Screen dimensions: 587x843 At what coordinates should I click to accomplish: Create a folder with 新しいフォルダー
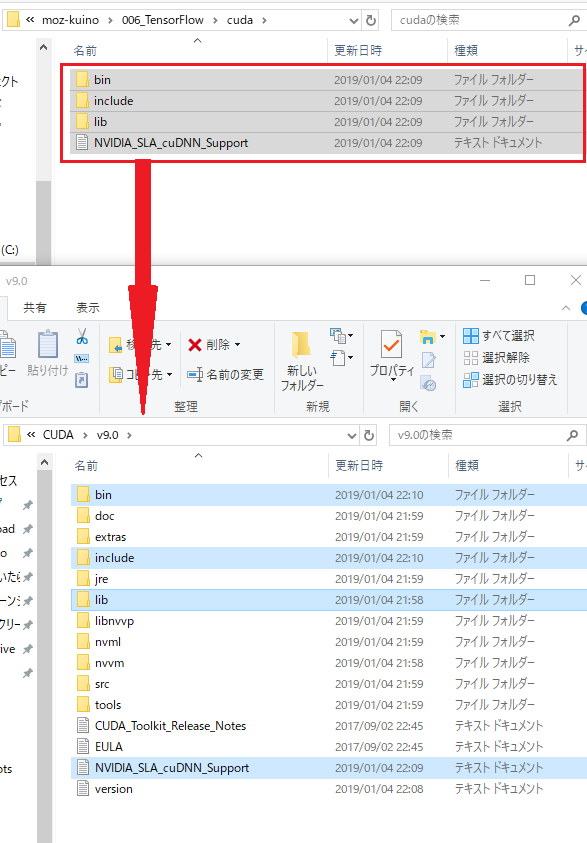[302, 361]
